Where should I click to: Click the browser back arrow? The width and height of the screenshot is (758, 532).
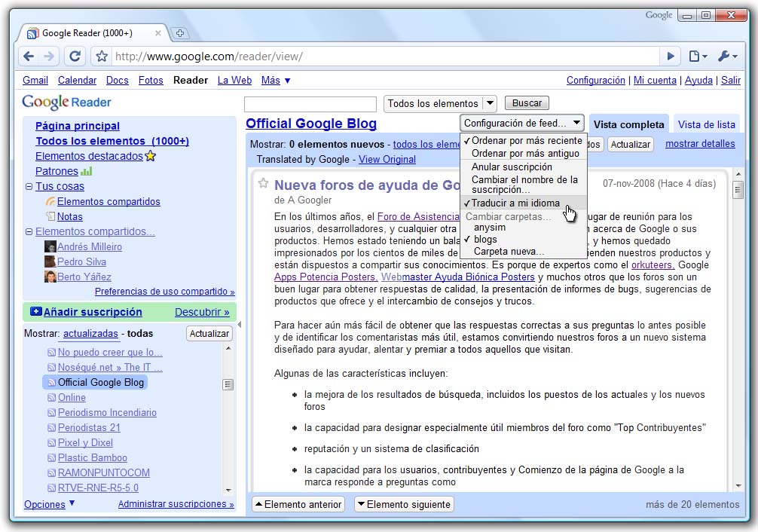click(29, 56)
